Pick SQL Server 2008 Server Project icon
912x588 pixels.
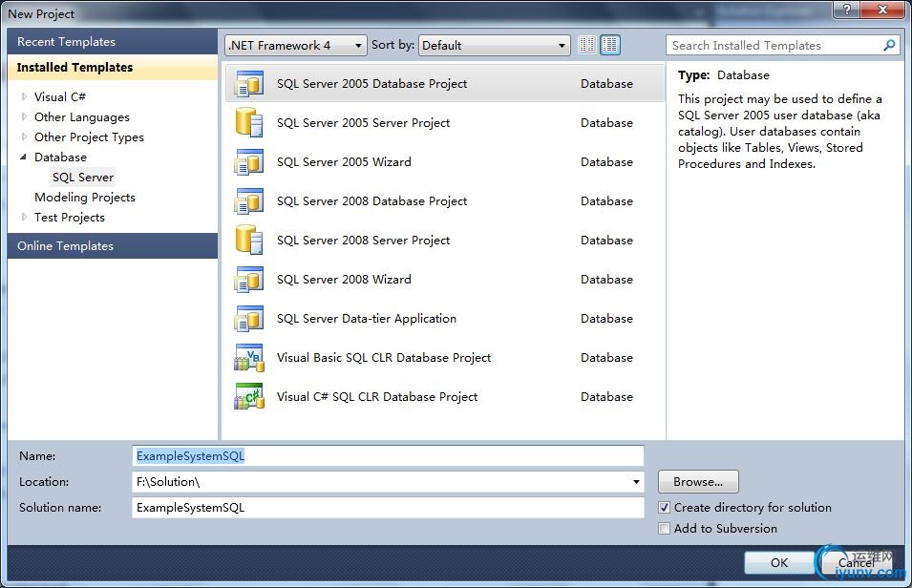(x=249, y=241)
